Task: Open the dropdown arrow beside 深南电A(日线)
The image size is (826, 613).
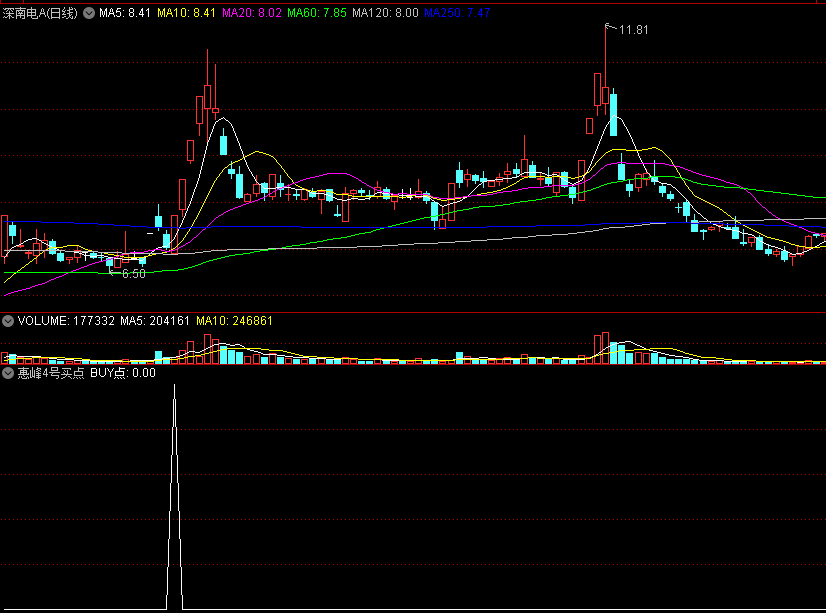Action: pyautogui.click(x=89, y=13)
